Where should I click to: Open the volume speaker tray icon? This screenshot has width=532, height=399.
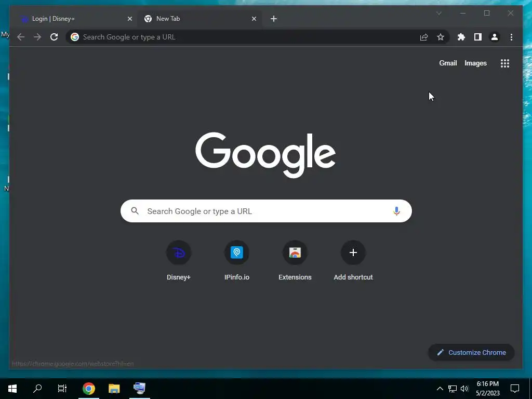[465, 389]
